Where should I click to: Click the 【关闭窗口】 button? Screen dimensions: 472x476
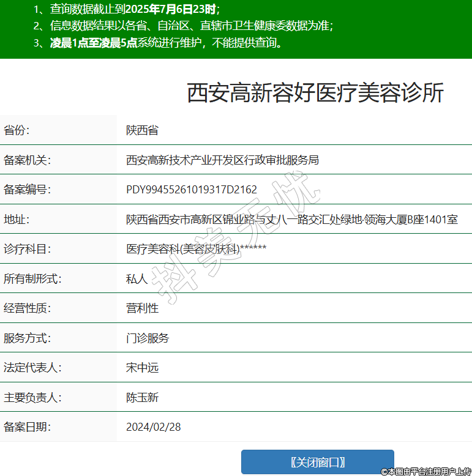(317, 462)
